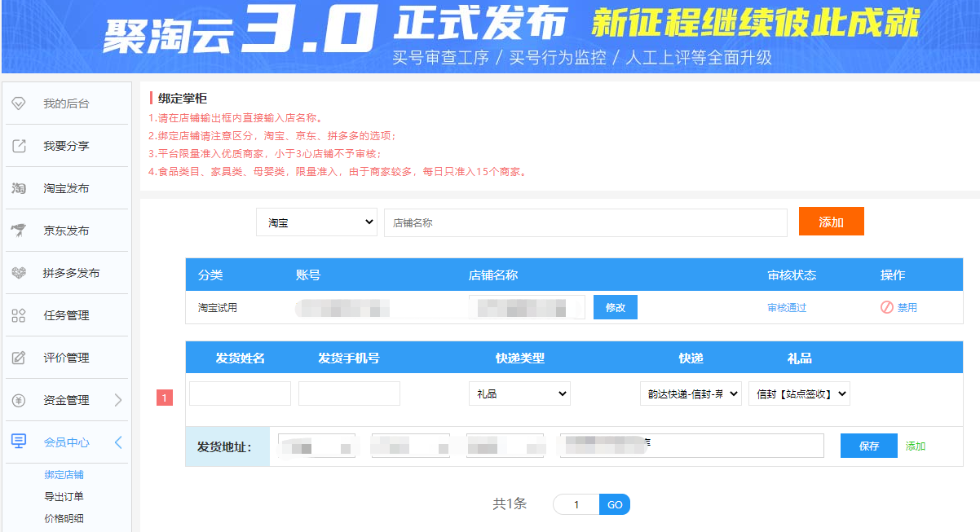Open the 快递类型 dropdown showing 礼品
The image size is (980, 532).
coord(519,394)
